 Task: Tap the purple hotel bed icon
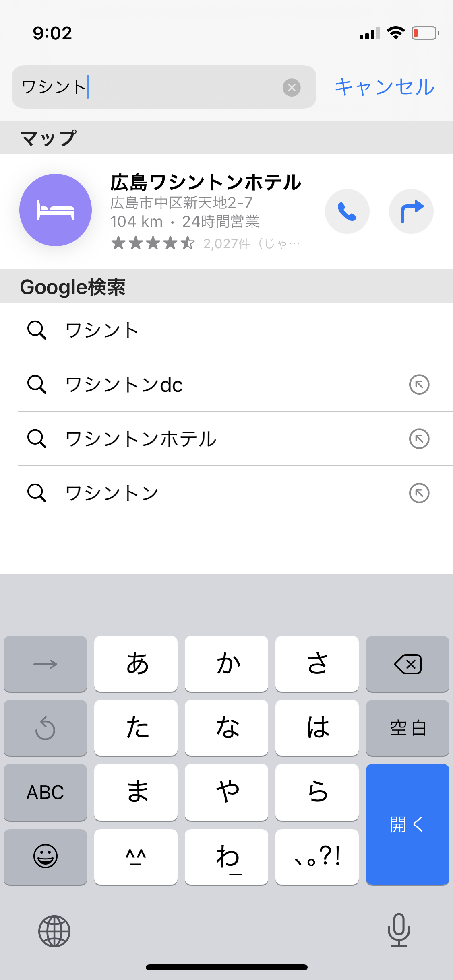[x=56, y=210]
